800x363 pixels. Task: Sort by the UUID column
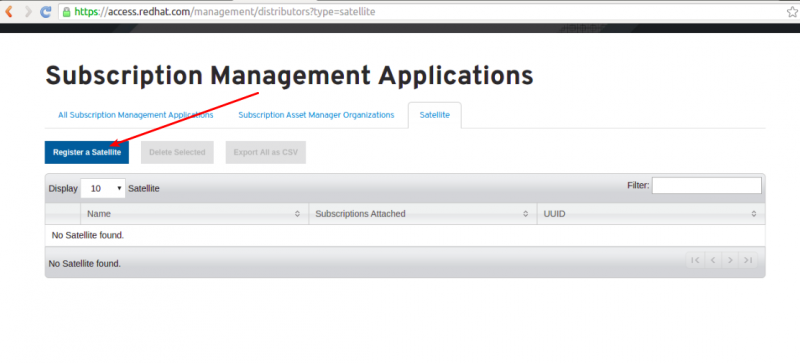(651, 214)
